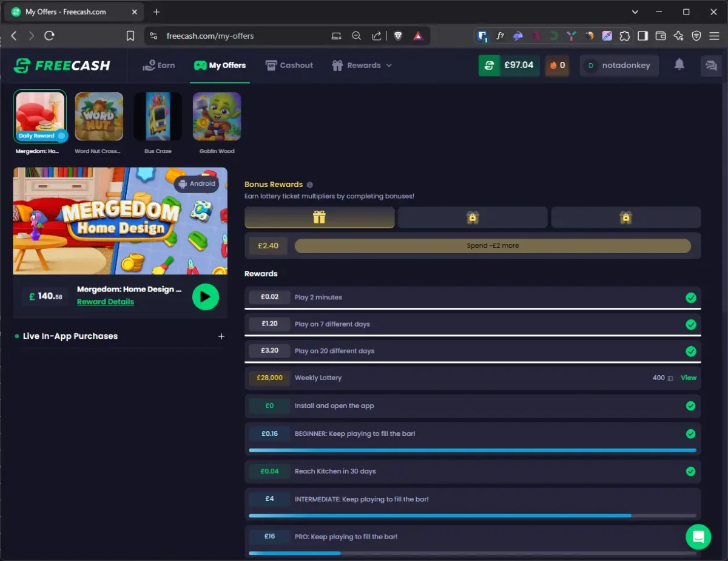Click the green play button for Mergedom
This screenshot has width=728, height=561.
pyautogui.click(x=206, y=297)
